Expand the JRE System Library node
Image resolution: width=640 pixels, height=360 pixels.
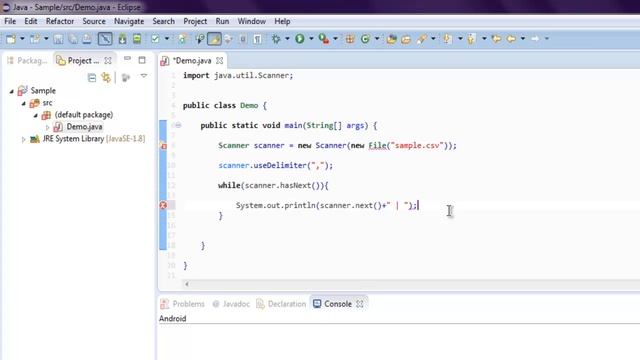(x=23, y=139)
